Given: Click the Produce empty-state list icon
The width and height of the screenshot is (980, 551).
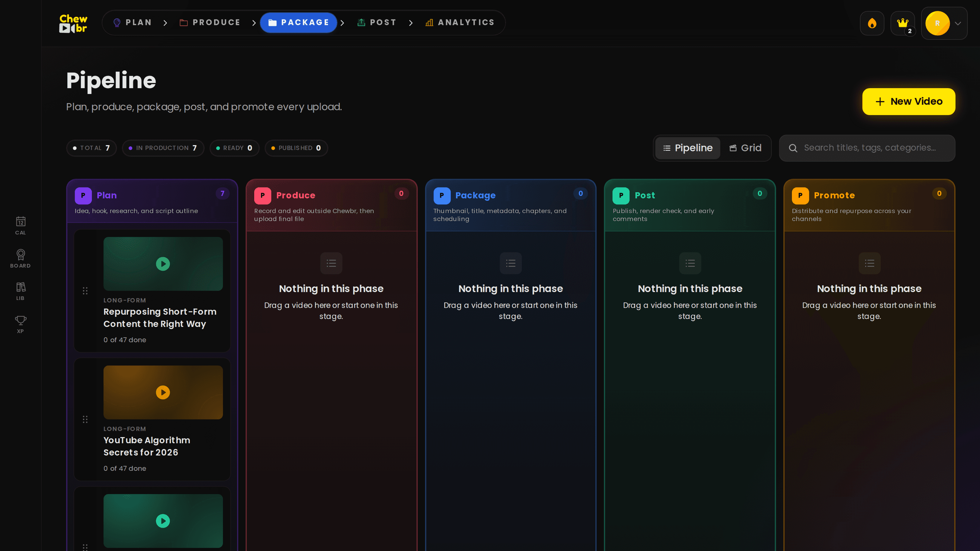Looking at the screenshot, I should click(x=331, y=263).
